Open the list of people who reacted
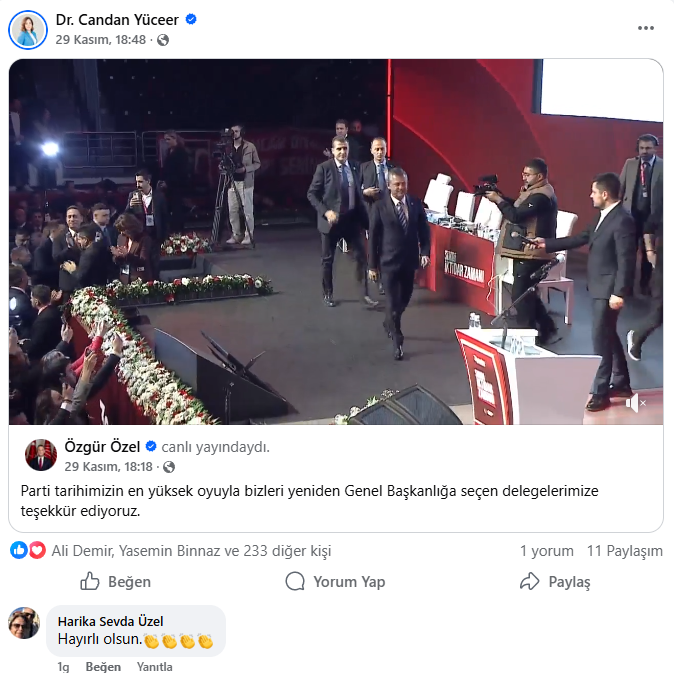Screen dimensions: 674x673 pos(191,551)
